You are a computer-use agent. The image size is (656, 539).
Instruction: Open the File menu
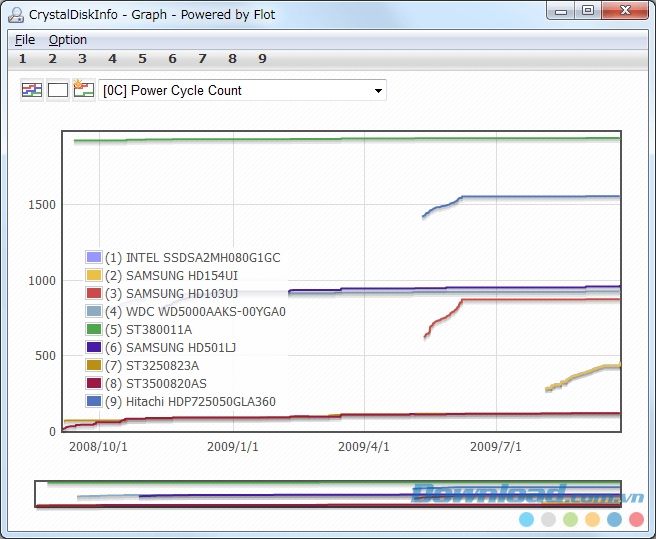tap(25, 40)
